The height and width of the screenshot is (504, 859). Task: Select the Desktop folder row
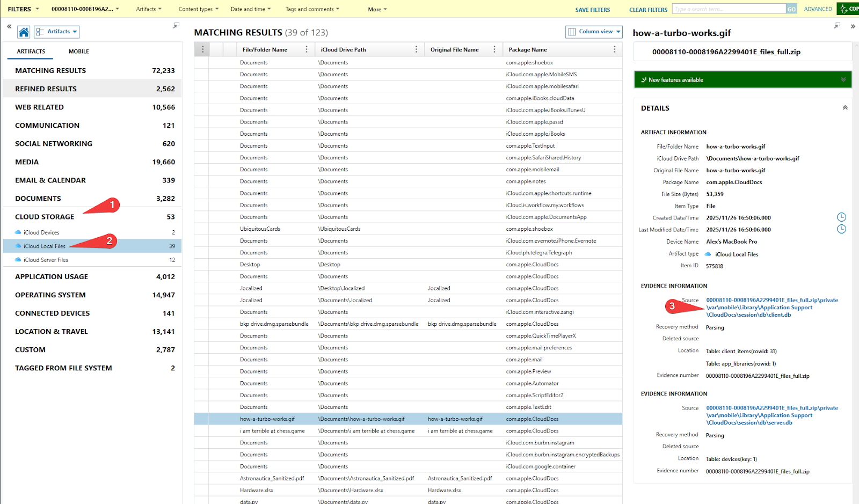pos(408,264)
